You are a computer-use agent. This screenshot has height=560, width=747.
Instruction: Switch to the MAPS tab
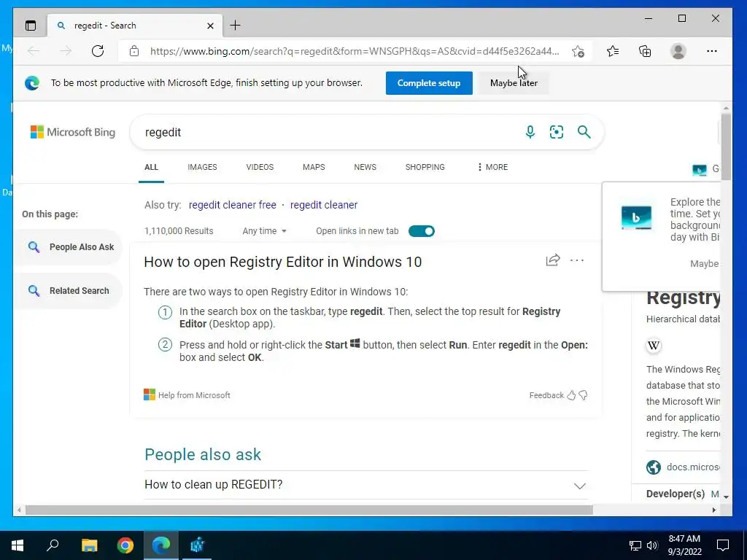pos(314,167)
